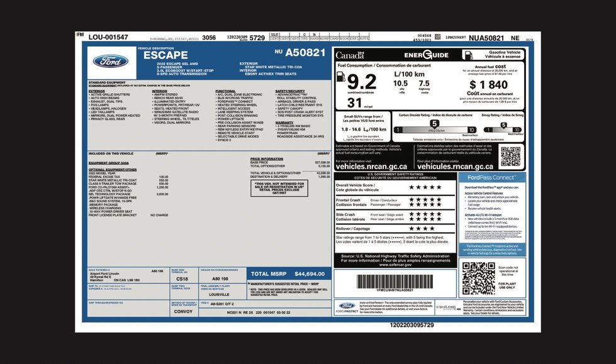Click the 31 mi/gal figure

pos(355,103)
